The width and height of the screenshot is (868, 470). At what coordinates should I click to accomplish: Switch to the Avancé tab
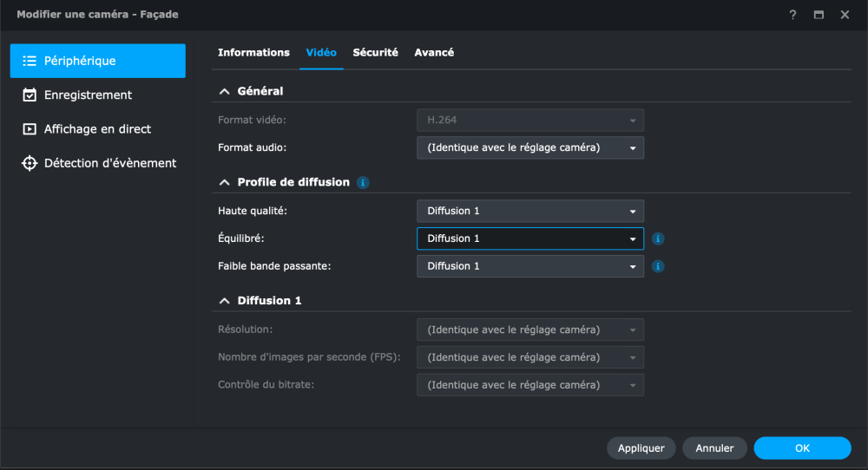click(434, 53)
